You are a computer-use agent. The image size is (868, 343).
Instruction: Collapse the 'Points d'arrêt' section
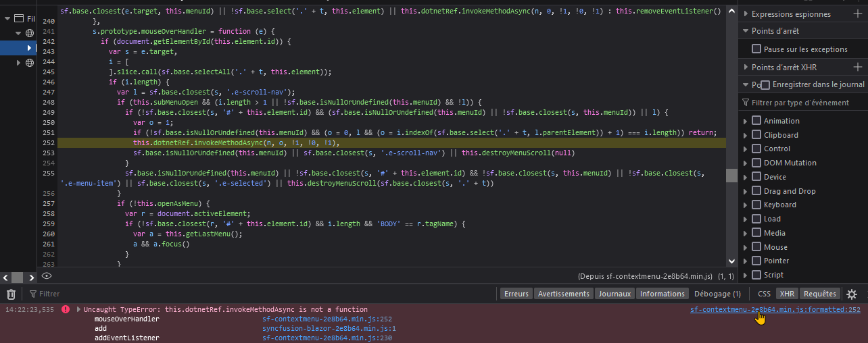(x=745, y=31)
